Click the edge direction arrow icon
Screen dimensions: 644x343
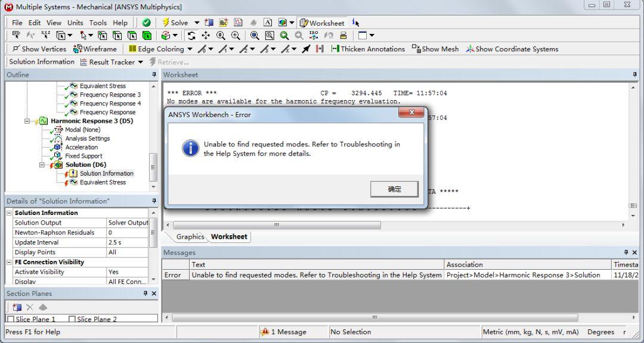coord(306,49)
